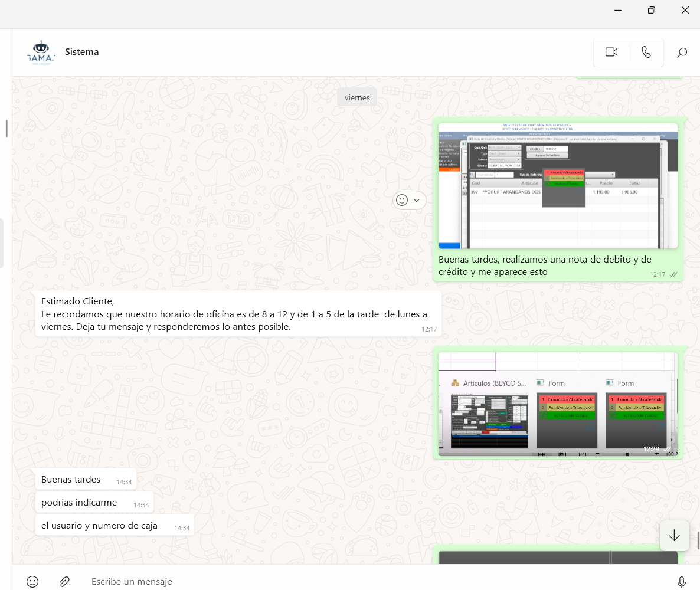This screenshot has width=700, height=590.
Task: Open the debit note screenshot image
Action: coord(558,186)
